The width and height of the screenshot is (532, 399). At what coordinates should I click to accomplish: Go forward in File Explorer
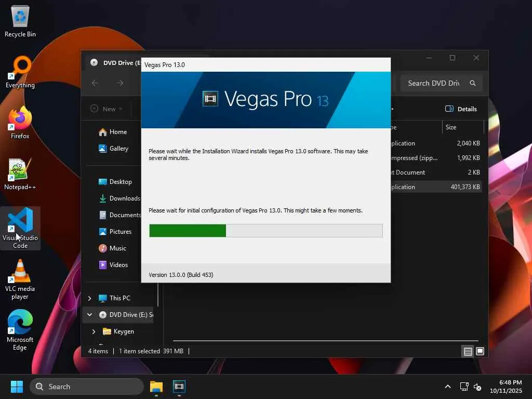tap(120, 83)
